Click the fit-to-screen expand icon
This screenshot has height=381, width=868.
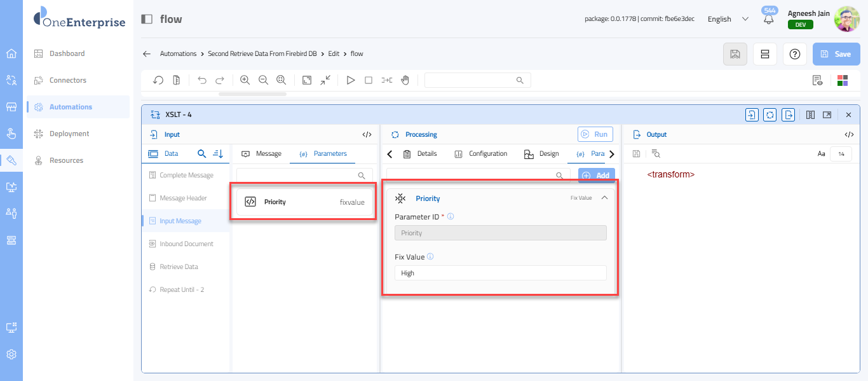coord(307,80)
